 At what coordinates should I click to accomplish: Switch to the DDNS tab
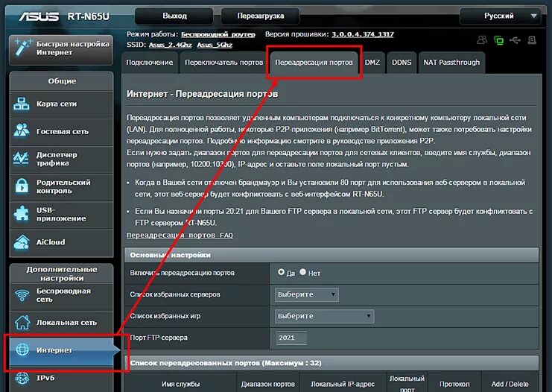[x=402, y=63]
